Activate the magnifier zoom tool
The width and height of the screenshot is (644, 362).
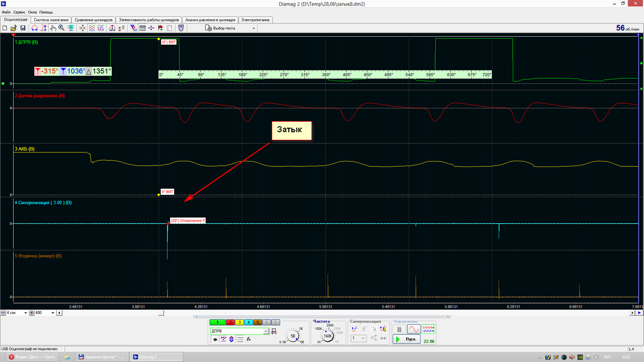[61, 28]
